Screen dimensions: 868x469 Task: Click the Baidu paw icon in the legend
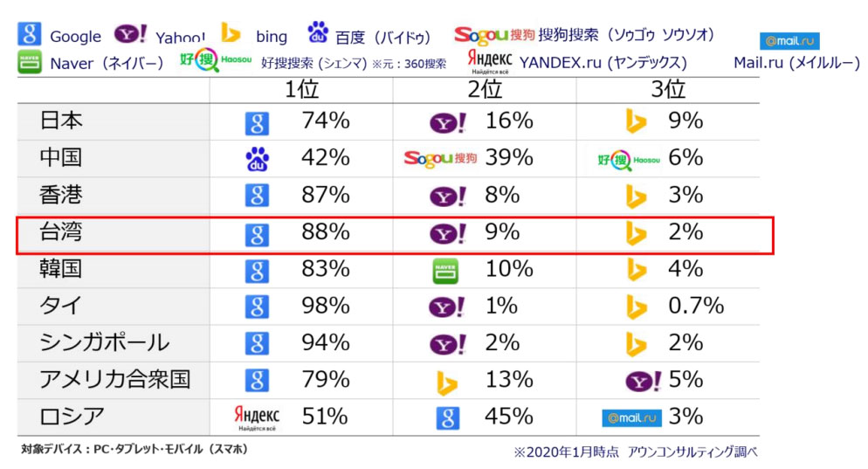click(x=318, y=32)
